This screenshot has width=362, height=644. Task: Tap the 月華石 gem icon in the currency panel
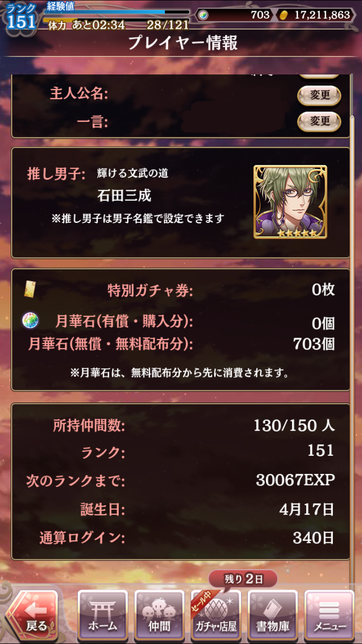click(30, 320)
